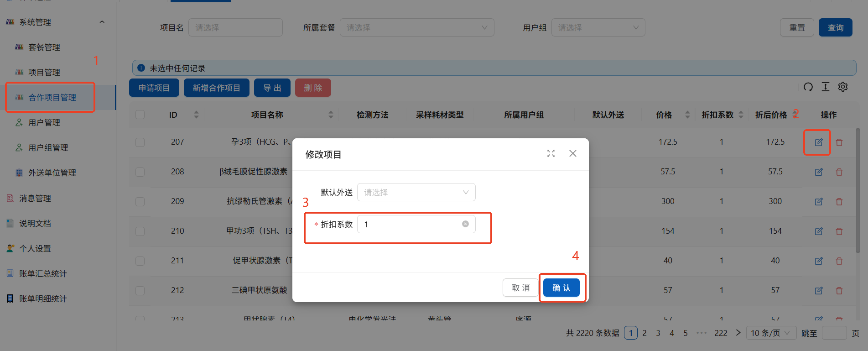This screenshot has width=868, height=351.
Task: Click the table density icon
Action: pos(826,87)
